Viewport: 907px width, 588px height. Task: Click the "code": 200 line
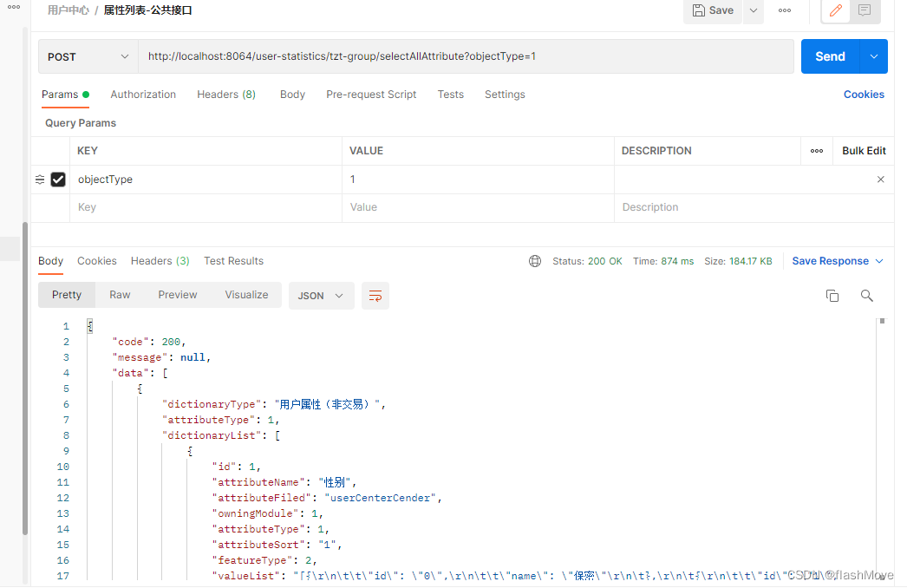click(x=148, y=342)
